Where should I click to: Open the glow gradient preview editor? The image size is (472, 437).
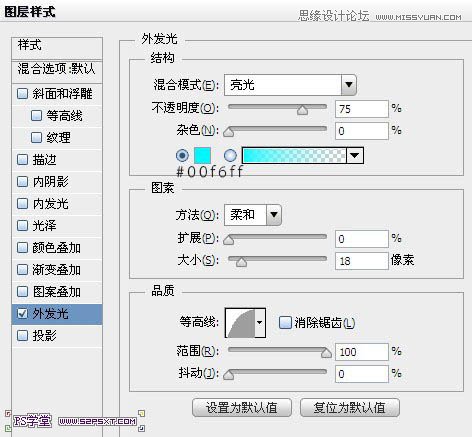click(294, 155)
